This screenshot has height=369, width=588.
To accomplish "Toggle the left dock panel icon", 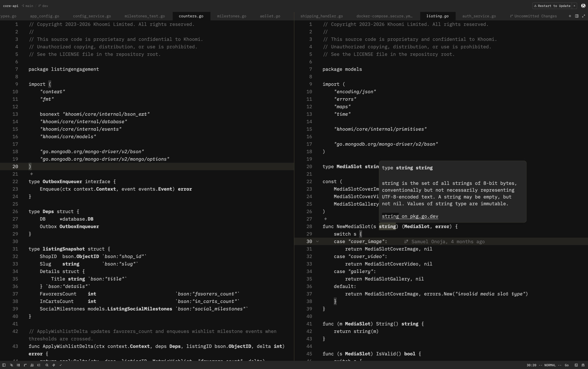I will pos(4,365).
